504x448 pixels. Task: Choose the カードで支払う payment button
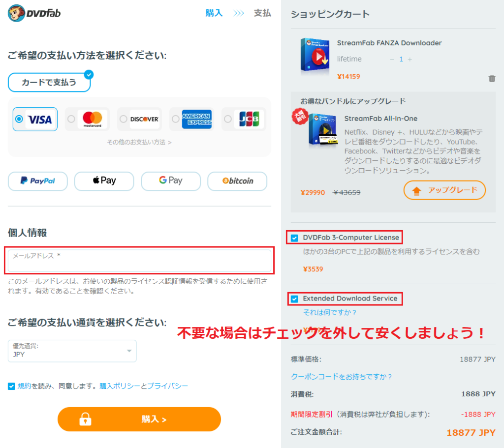pos(49,83)
